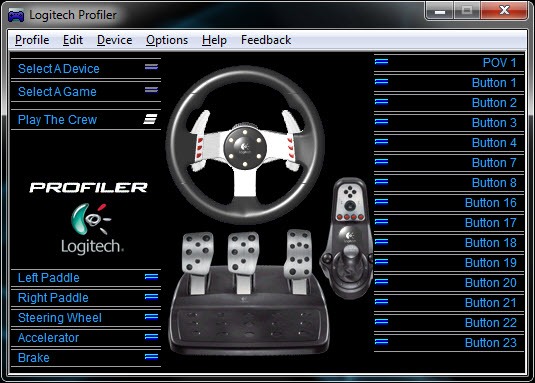Open the Options menu
The image size is (535, 383).
point(167,40)
